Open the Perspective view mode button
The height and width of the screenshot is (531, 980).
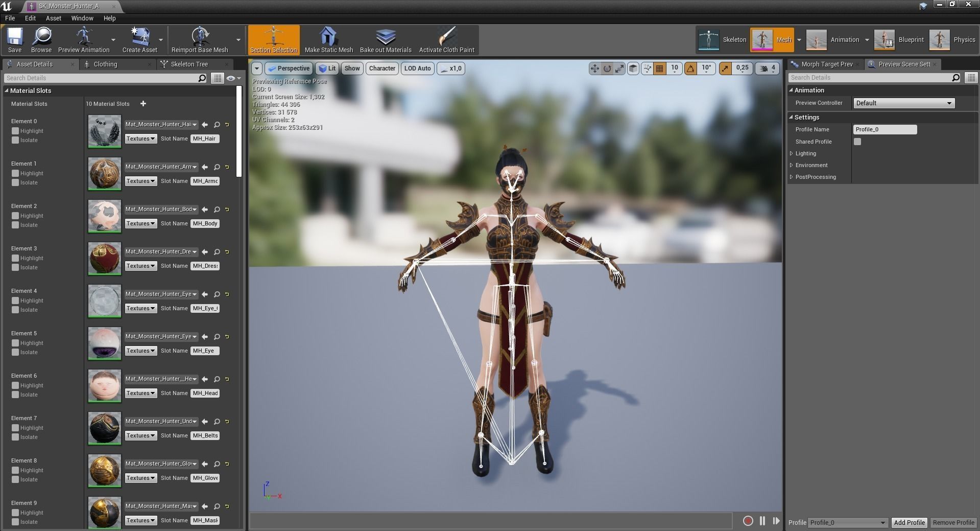289,68
